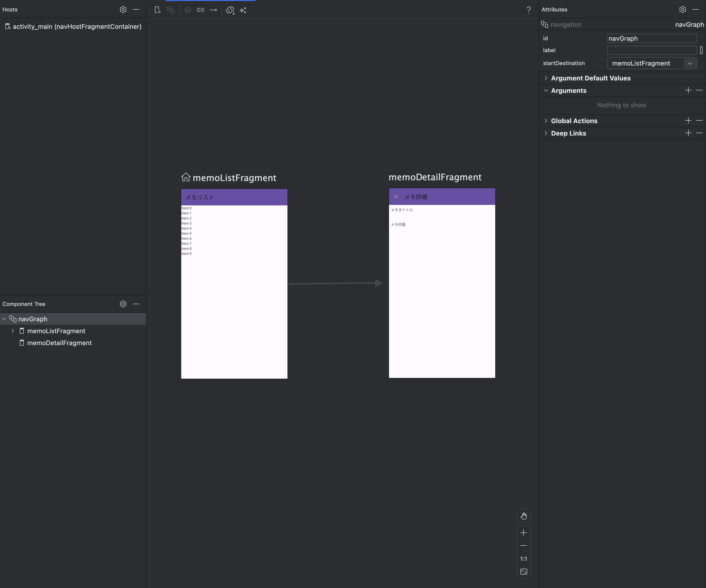Select memoDetailFragment in Component Tree
Screen dimensions: 706x588
tap(59, 343)
